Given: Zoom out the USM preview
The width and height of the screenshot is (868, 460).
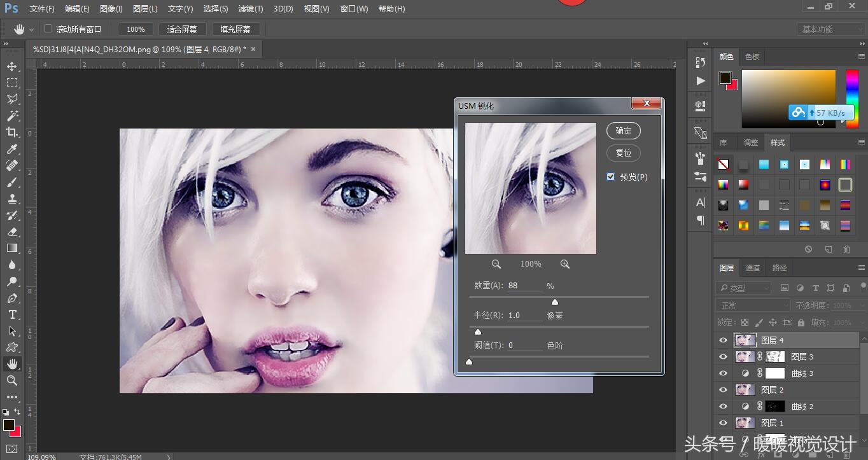Looking at the screenshot, I should (x=496, y=264).
